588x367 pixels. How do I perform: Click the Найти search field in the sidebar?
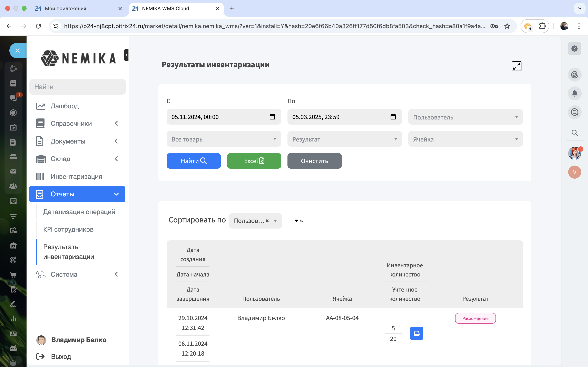[77, 87]
